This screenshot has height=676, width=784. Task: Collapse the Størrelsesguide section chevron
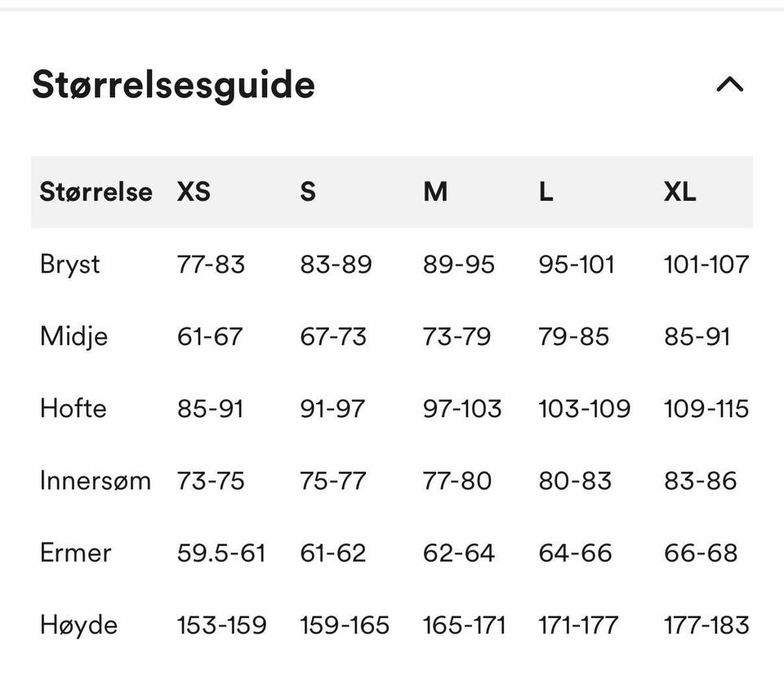(729, 85)
